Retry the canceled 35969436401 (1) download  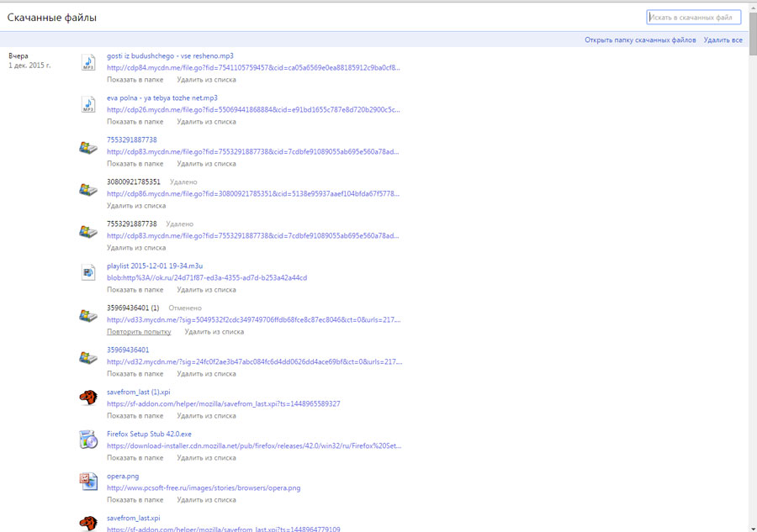point(139,332)
